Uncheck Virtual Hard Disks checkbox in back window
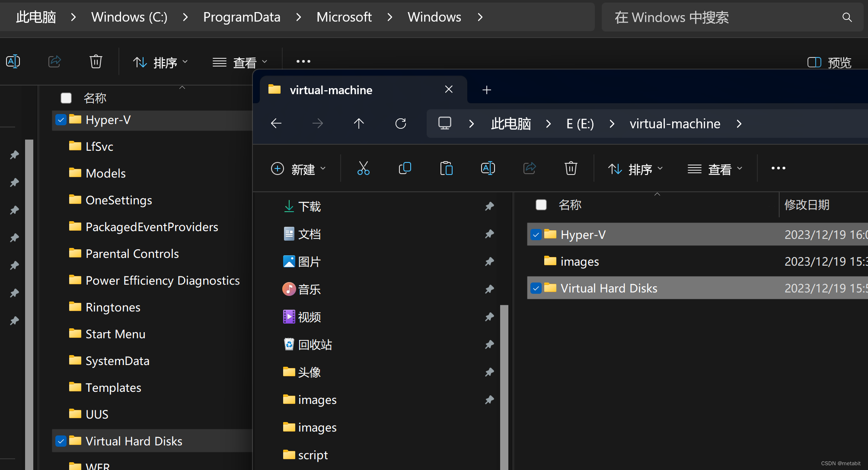Viewport: 868px width, 470px height. point(61,441)
